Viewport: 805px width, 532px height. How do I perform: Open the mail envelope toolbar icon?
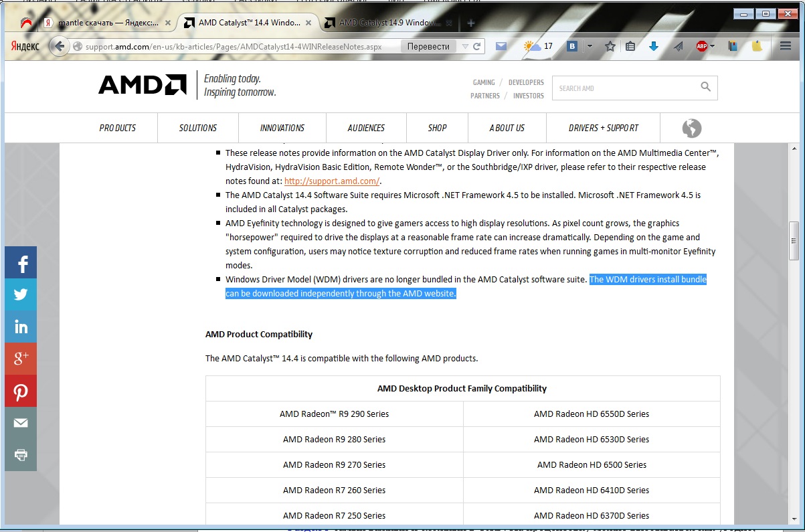coord(501,46)
